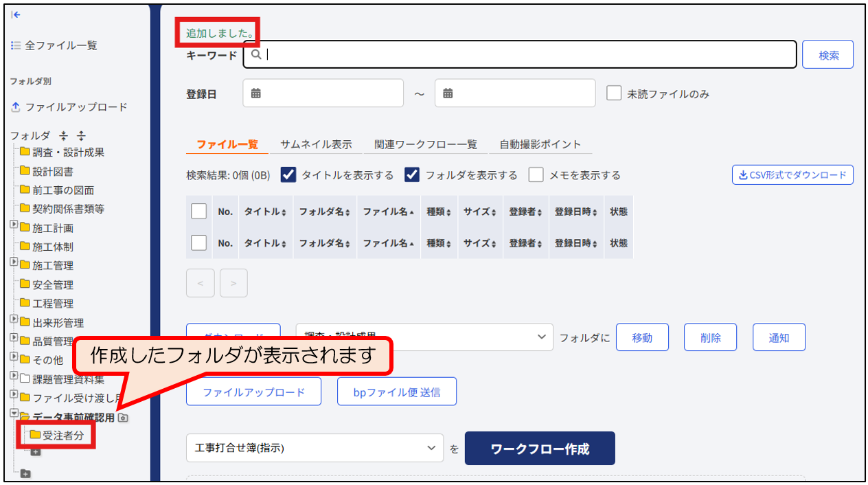The image size is (868, 485).
Task: Collapse the sidebar with the arrow icon
Action: click(x=16, y=14)
